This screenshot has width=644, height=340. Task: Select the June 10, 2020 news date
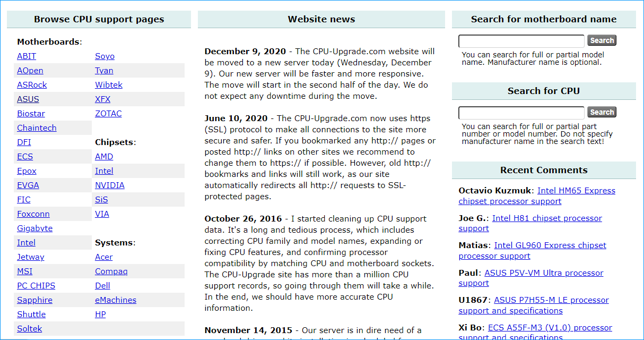[x=236, y=118]
